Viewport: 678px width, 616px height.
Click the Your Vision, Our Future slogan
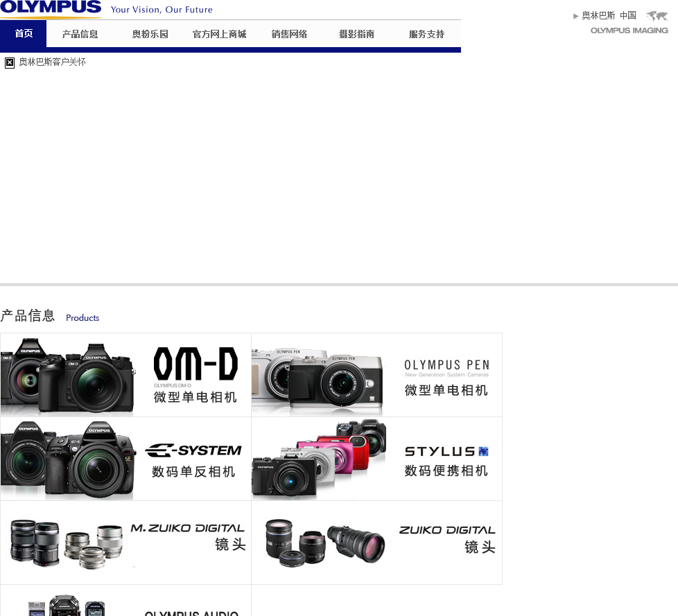coord(162,10)
